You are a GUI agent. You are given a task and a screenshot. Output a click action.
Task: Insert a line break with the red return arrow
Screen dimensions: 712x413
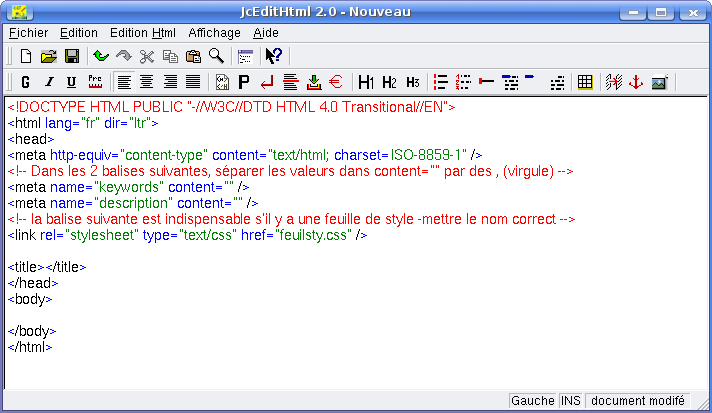coord(266,82)
